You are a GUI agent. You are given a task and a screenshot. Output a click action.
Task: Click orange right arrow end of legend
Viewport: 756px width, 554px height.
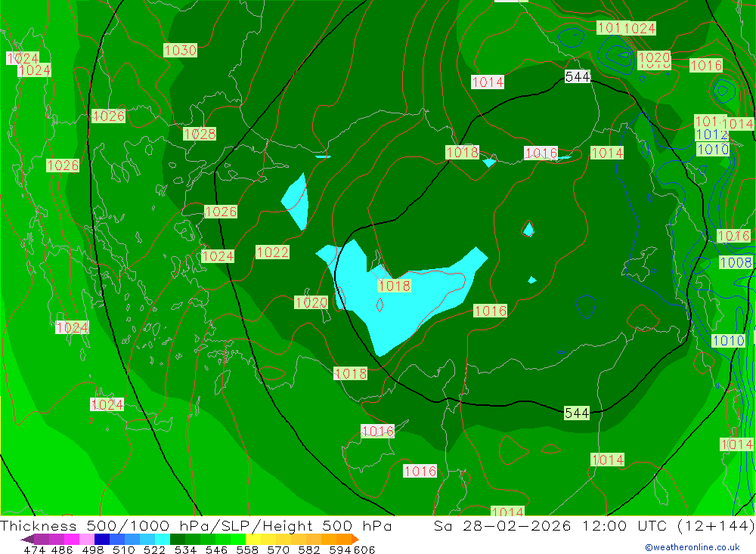355,539
